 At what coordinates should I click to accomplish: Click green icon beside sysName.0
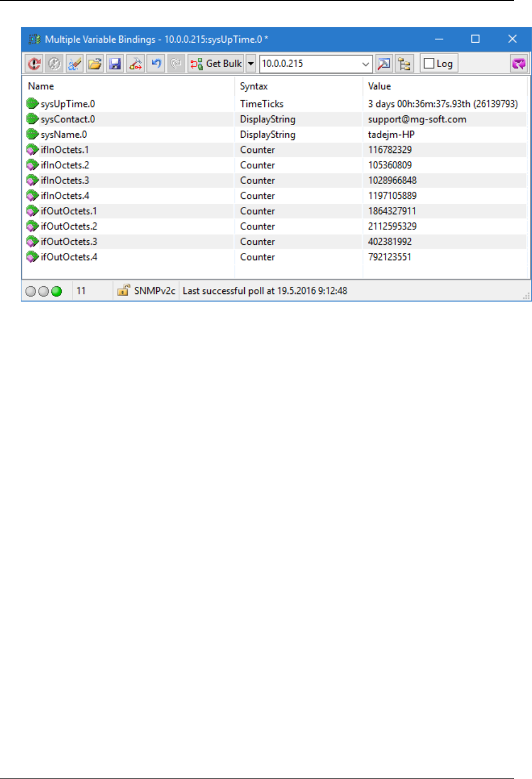tap(32, 134)
